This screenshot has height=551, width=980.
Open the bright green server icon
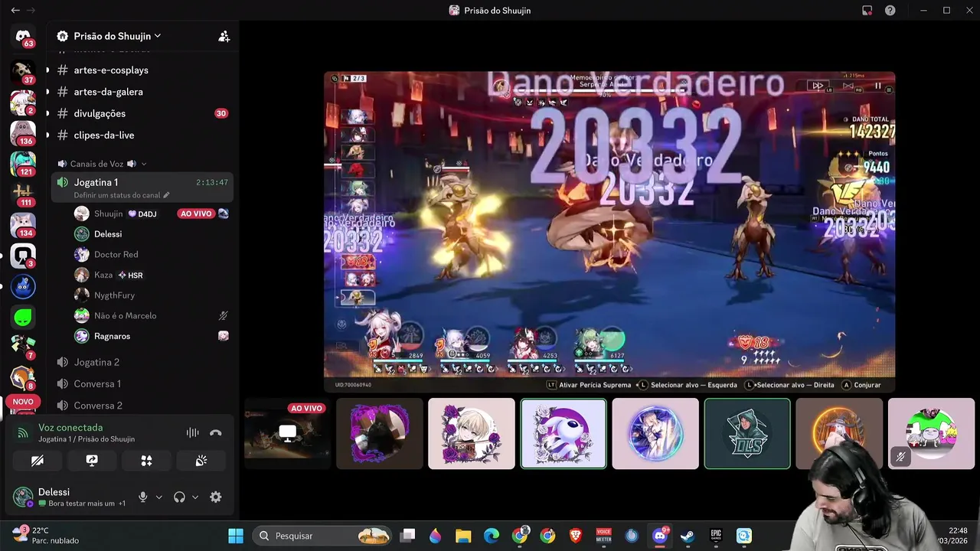point(23,316)
